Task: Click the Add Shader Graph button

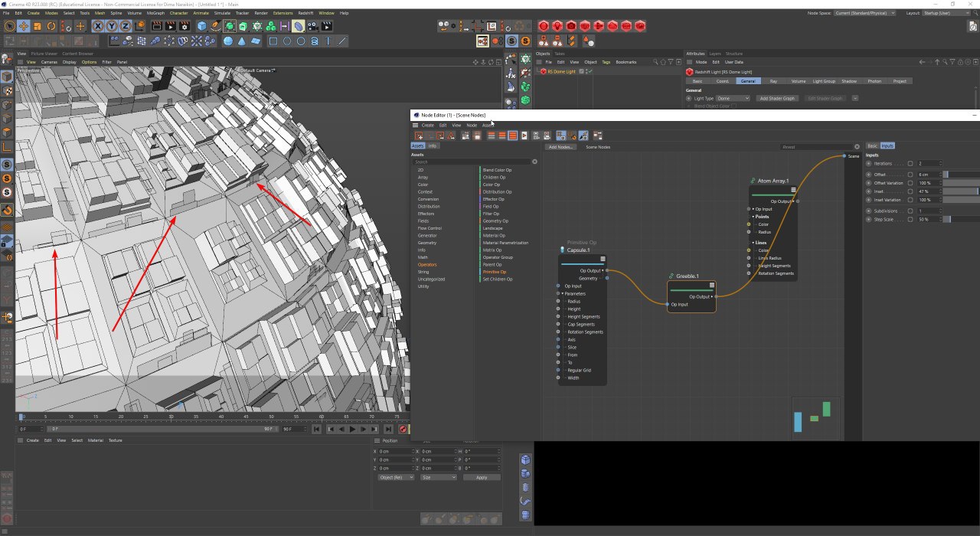Action: coord(778,98)
